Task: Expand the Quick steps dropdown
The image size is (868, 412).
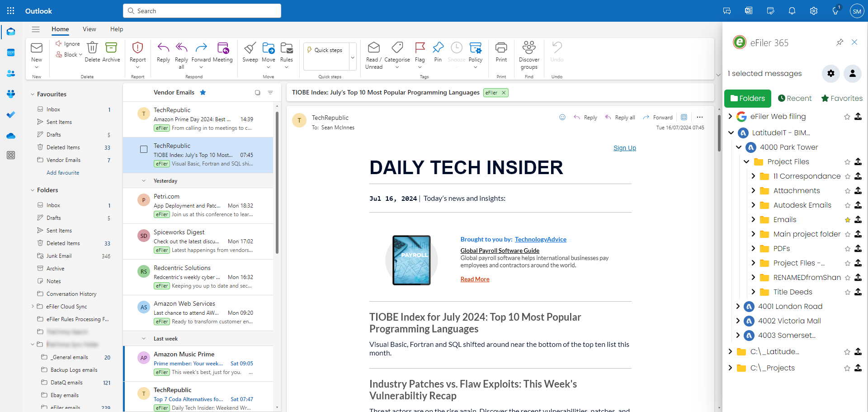Action: [x=353, y=57]
